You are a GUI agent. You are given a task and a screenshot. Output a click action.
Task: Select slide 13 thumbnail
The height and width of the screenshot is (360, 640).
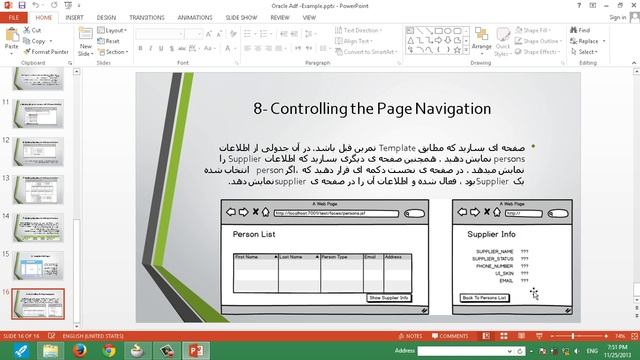click(x=38, y=190)
